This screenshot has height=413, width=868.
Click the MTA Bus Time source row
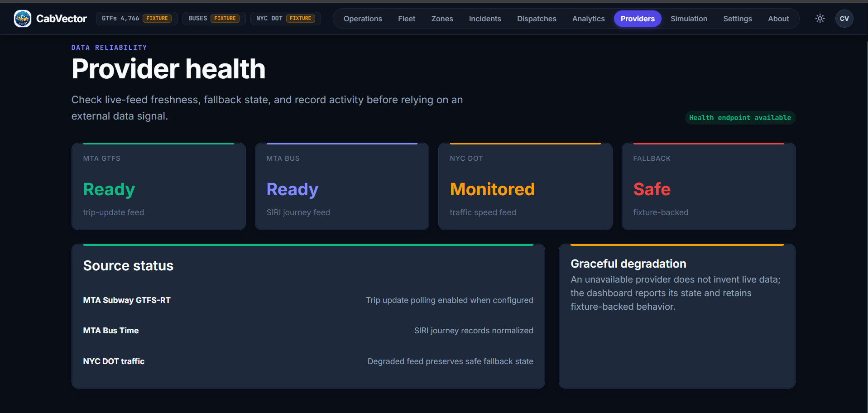(308, 331)
